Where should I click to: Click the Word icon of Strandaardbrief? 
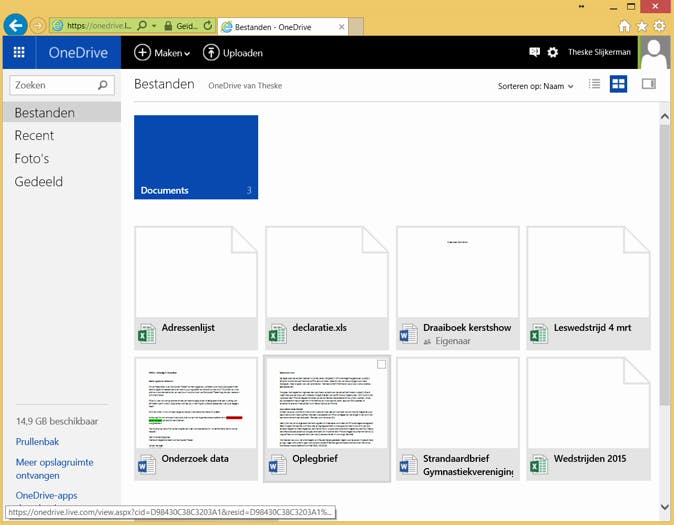408,465
